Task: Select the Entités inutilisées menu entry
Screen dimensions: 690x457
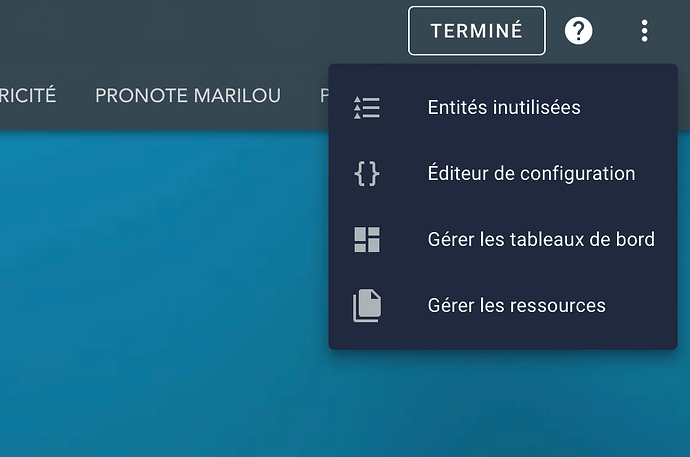Action: tap(503, 107)
